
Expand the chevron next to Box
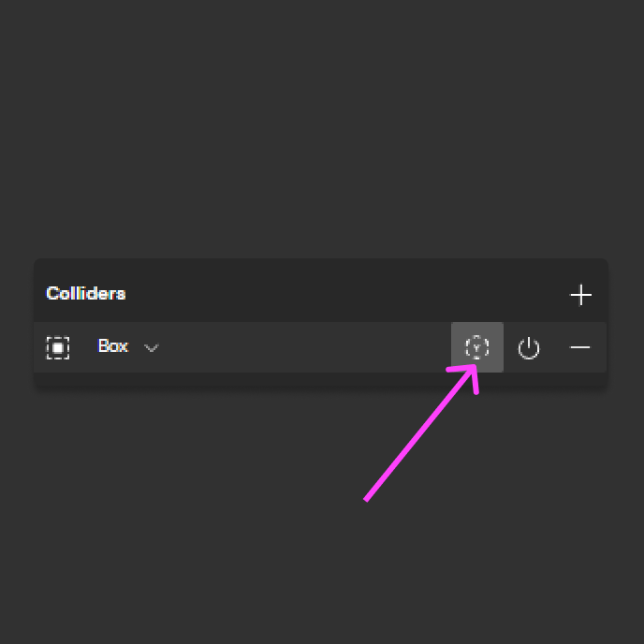tap(151, 348)
